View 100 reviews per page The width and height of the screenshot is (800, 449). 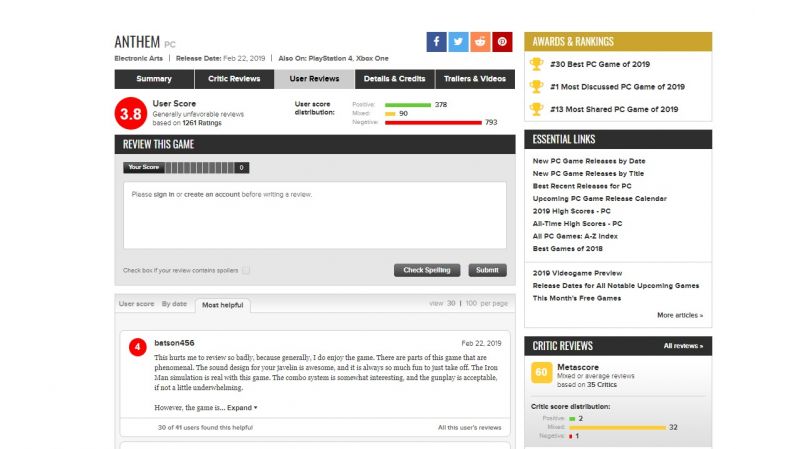coord(471,303)
